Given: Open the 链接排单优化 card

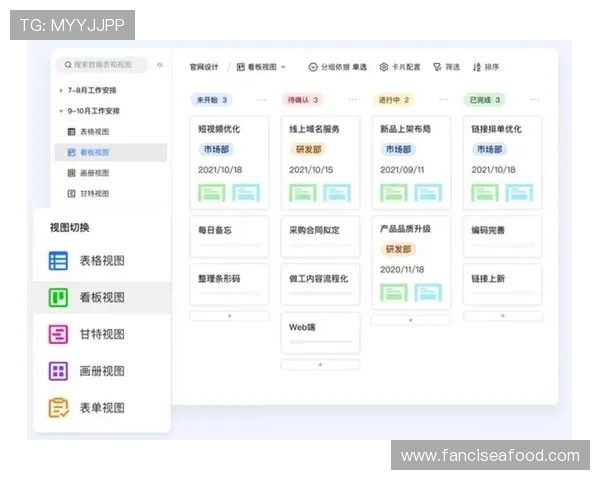Looking at the screenshot, I should [x=502, y=163].
